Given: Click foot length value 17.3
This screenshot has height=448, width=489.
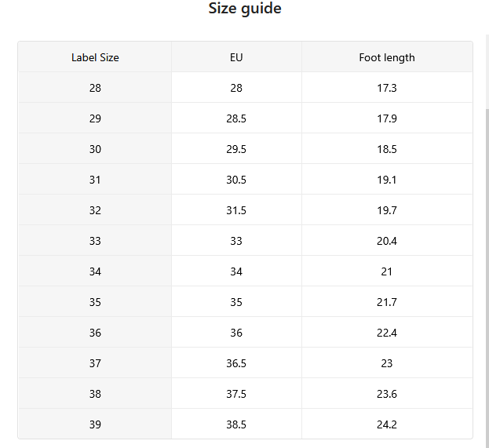Looking at the screenshot, I should point(387,88).
